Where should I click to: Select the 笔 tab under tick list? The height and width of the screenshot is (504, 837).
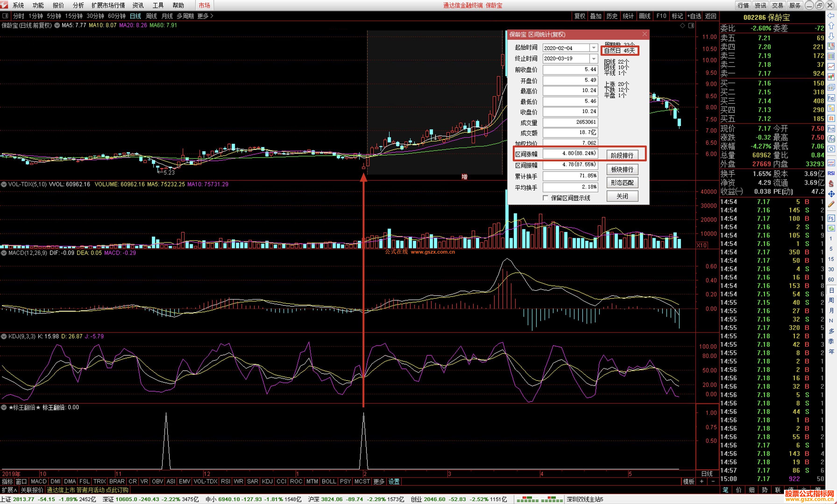[725, 490]
